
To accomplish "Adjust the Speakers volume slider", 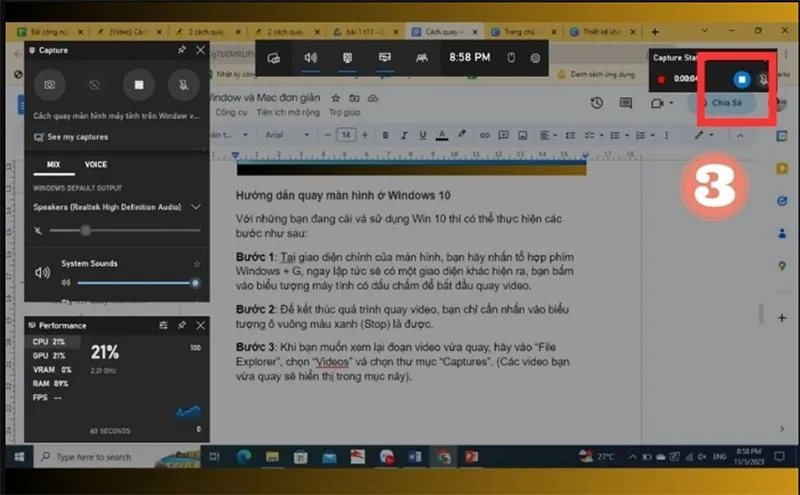I will pos(125,231).
